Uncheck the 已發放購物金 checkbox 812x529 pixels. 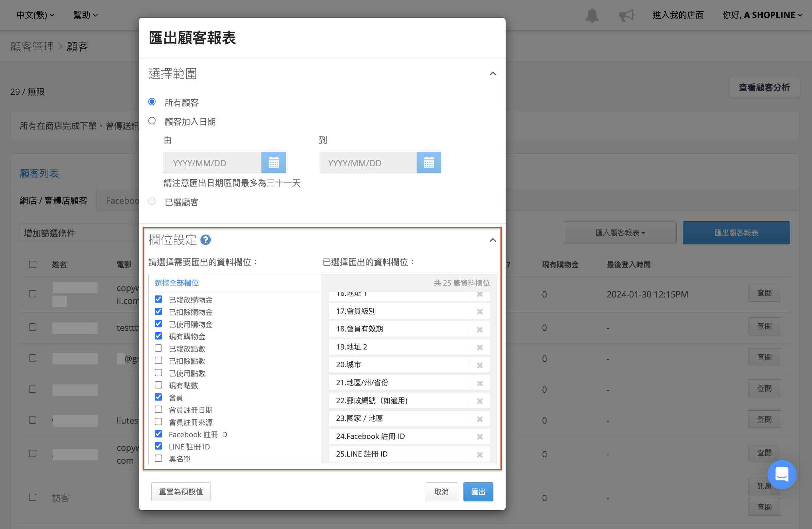158,299
